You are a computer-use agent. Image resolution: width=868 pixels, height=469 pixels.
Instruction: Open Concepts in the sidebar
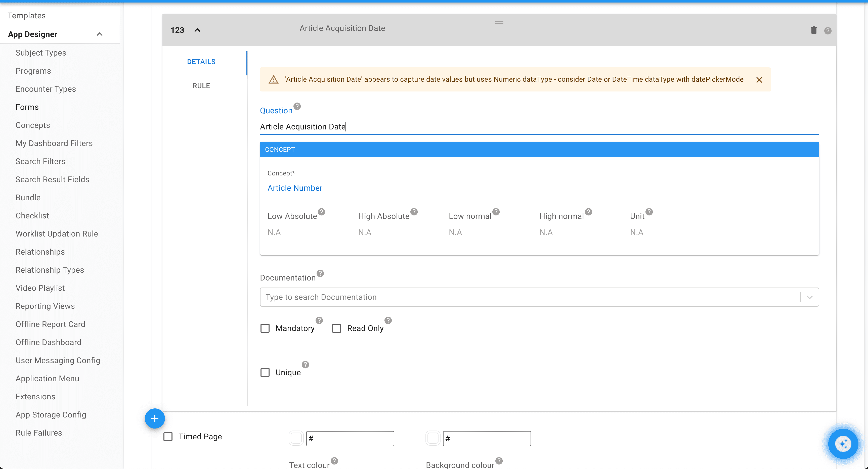[x=33, y=125]
